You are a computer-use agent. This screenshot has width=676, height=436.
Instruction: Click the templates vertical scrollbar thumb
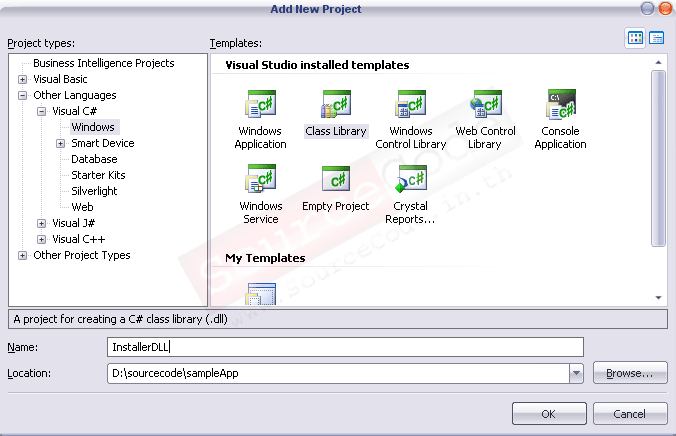[658, 159]
